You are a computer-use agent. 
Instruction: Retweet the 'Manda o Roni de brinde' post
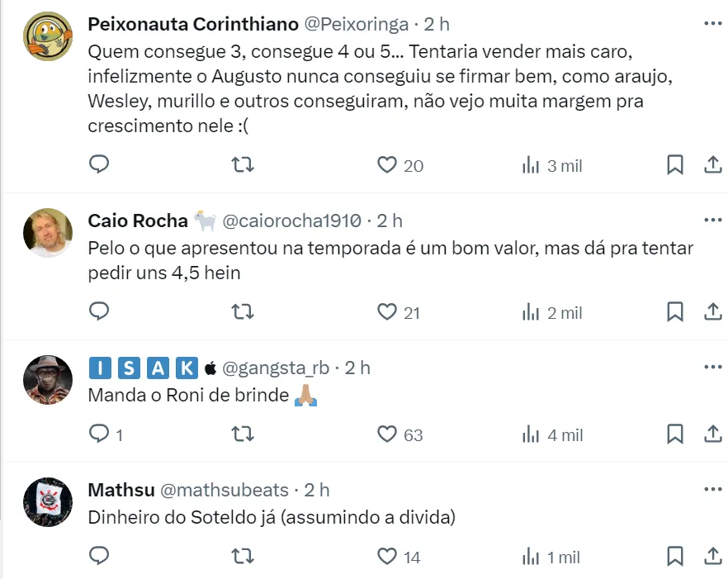pos(243,434)
